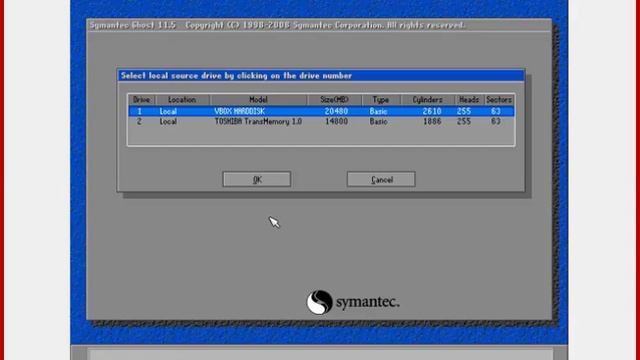Click the Drive column header
Image resolution: width=640 pixels, height=360 pixels.
(x=142, y=100)
